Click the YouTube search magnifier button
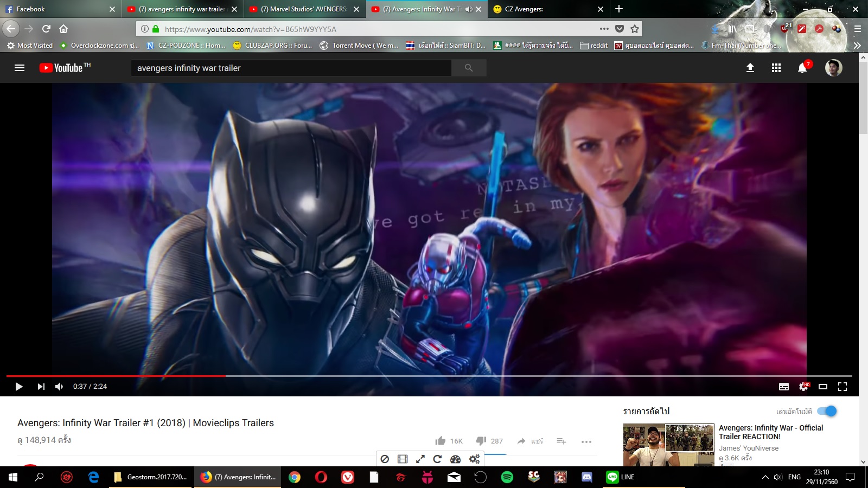This screenshot has height=488, width=868. (469, 68)
